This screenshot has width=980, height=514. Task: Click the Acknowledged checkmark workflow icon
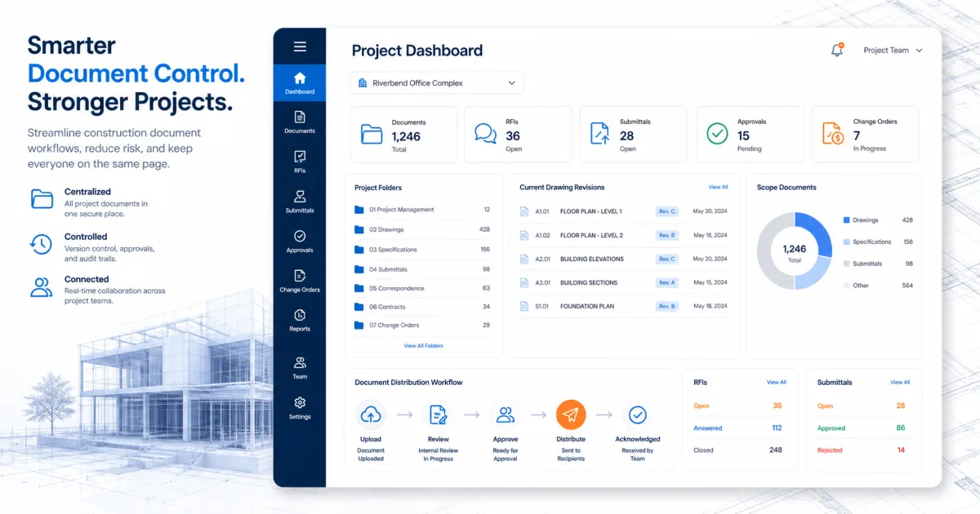(638, 414)
